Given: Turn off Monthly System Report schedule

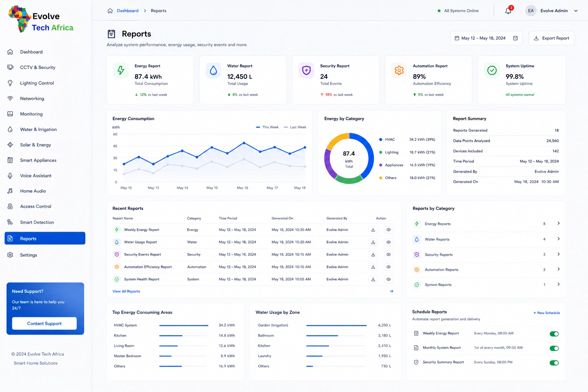Looking at the screenshot, I should (x=554, y=348).
